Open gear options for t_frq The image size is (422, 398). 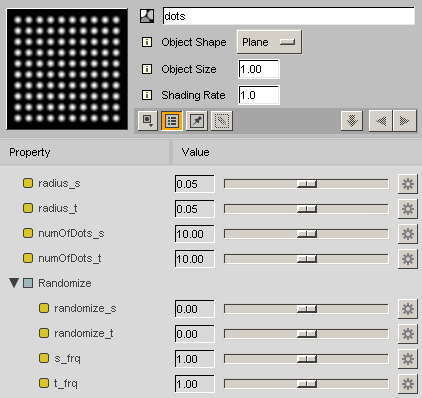(x=408, y=384)
